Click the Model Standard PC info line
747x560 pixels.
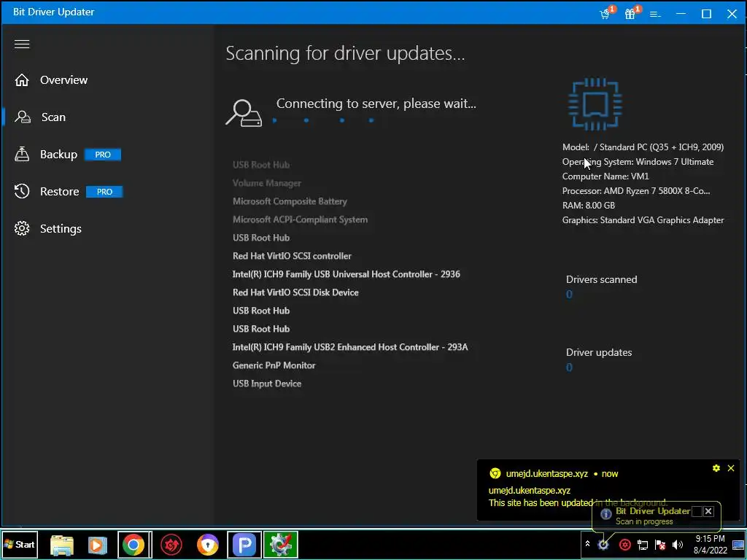pyautogui.click(x=643, y=147)
